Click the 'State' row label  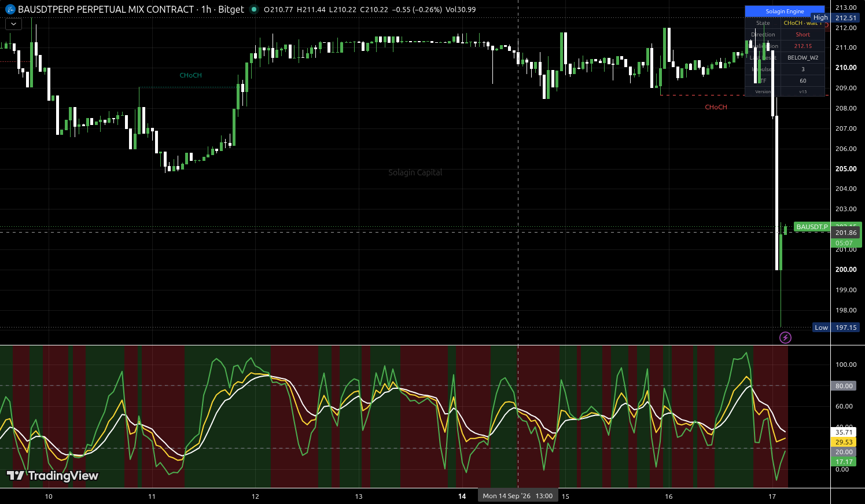pyautogui.click(x=763, y=23)
